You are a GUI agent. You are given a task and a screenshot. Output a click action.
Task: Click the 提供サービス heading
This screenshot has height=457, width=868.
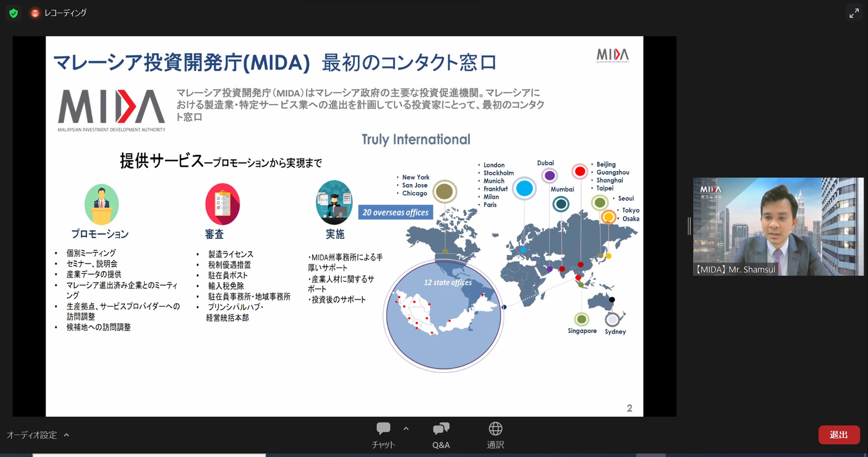point(162,161)
